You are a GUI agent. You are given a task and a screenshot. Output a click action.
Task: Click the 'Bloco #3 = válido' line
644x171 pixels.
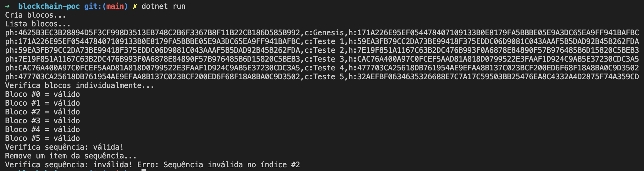42,121
